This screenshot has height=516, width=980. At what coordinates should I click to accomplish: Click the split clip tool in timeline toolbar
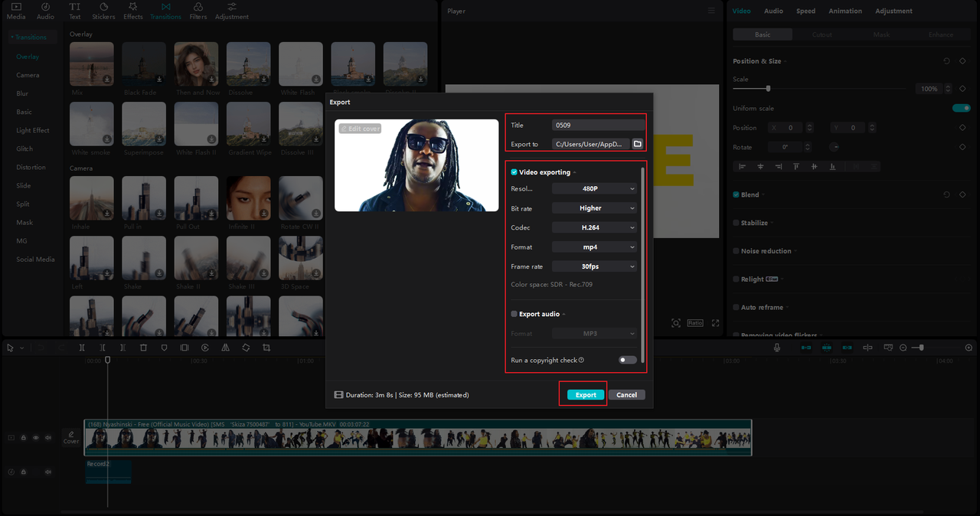(82, 348)
